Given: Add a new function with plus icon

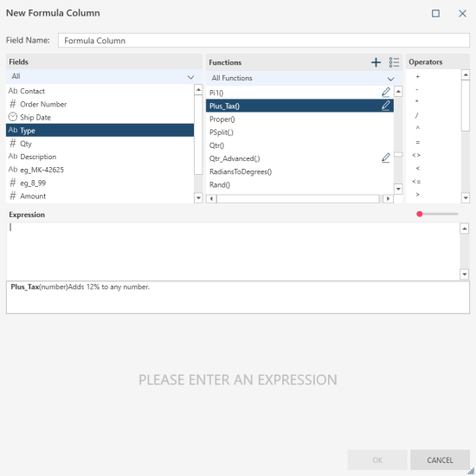Looking at the screenshot, I should 376,62.
